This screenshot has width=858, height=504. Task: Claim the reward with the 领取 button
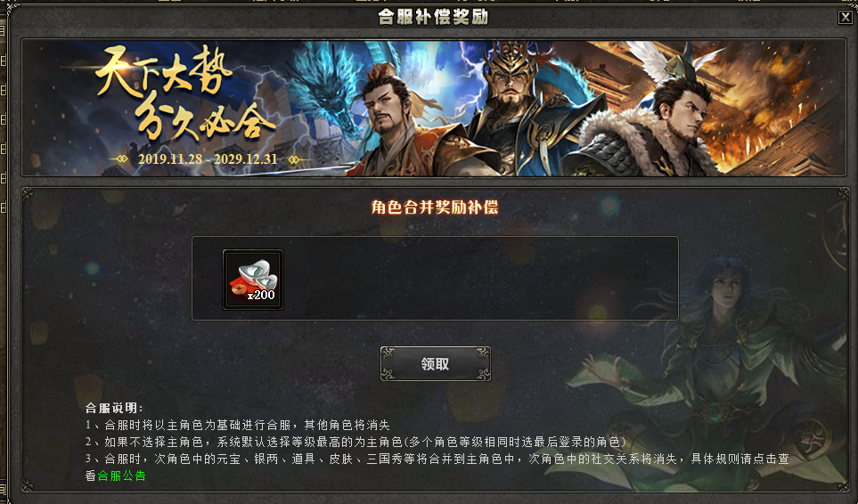point(436,364)
